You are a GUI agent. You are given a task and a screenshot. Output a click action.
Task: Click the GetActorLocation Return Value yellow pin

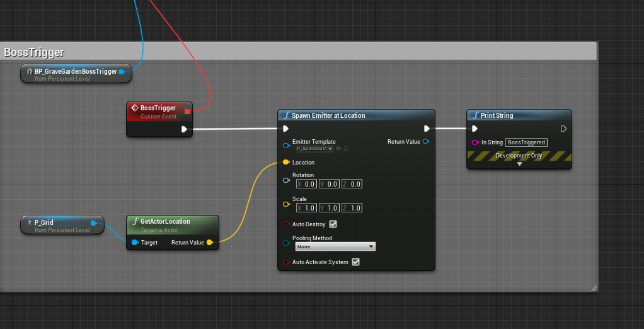point(210,242)
